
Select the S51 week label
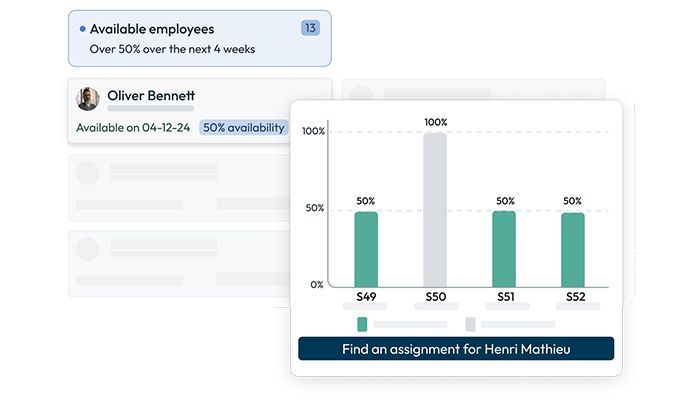click(x=505, y=297)
